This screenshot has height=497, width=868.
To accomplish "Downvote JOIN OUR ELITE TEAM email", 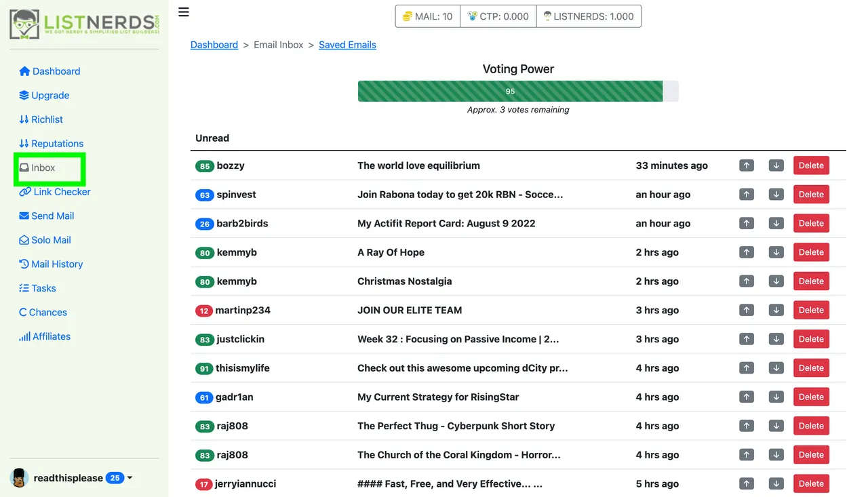I will click(776, 310).
